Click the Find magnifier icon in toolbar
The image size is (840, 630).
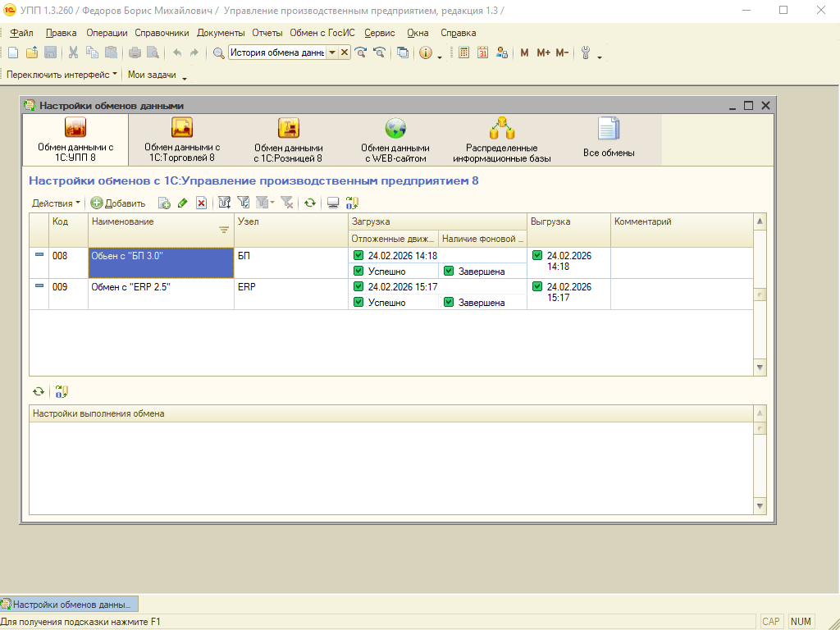point(218,52)
